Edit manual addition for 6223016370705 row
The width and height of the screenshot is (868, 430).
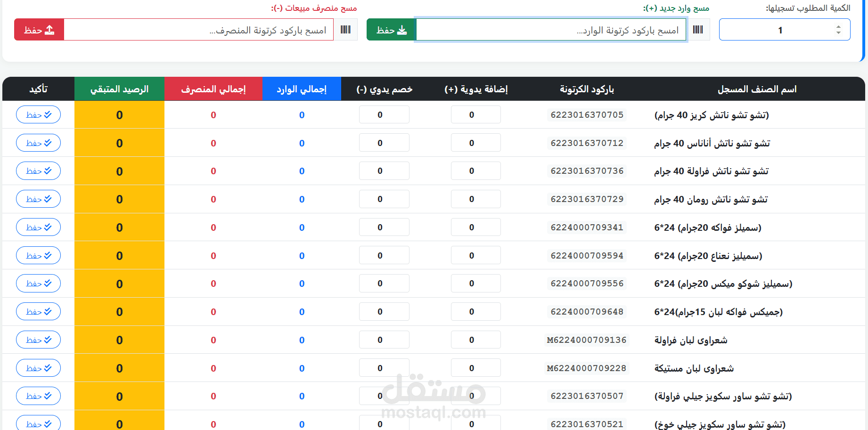tap(475, 114)
